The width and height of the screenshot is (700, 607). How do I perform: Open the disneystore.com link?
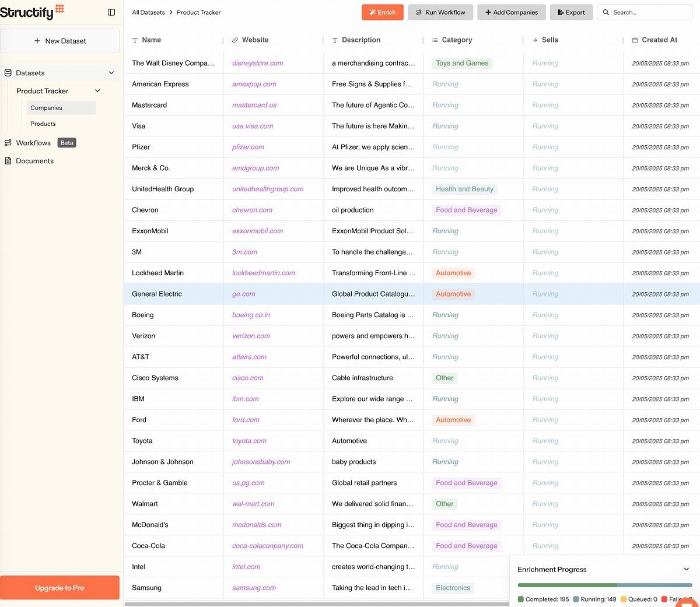[258, 63]
